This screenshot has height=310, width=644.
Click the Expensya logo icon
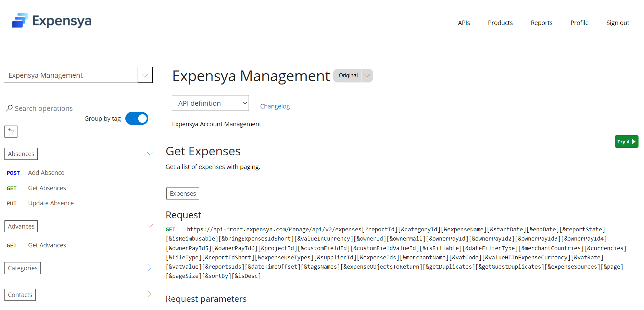click(20, 21)
